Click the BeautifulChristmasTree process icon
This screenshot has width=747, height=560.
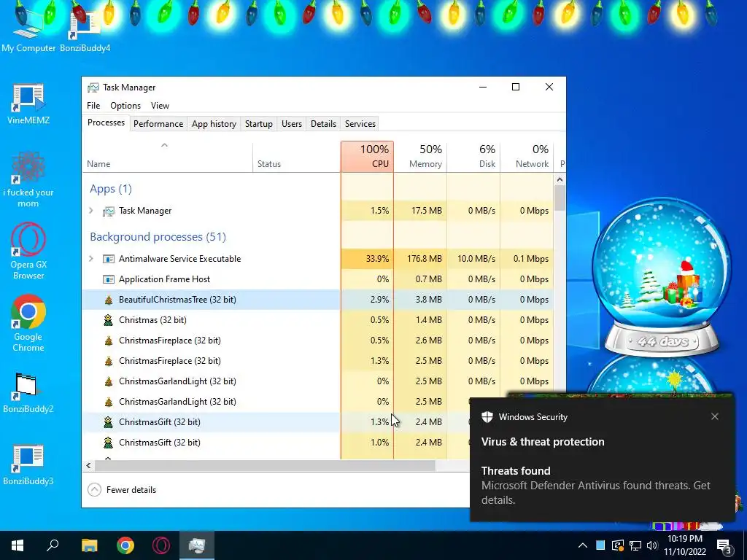[109, 300]
